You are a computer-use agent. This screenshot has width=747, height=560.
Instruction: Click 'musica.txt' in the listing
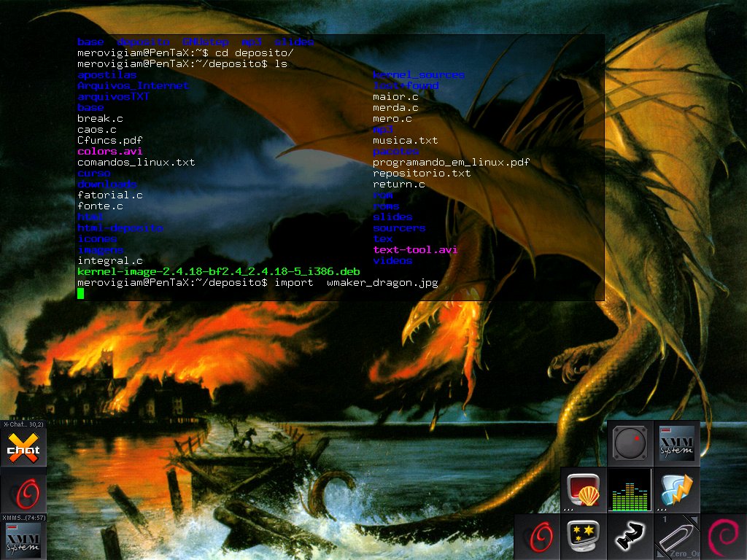(x=406, y=141)
